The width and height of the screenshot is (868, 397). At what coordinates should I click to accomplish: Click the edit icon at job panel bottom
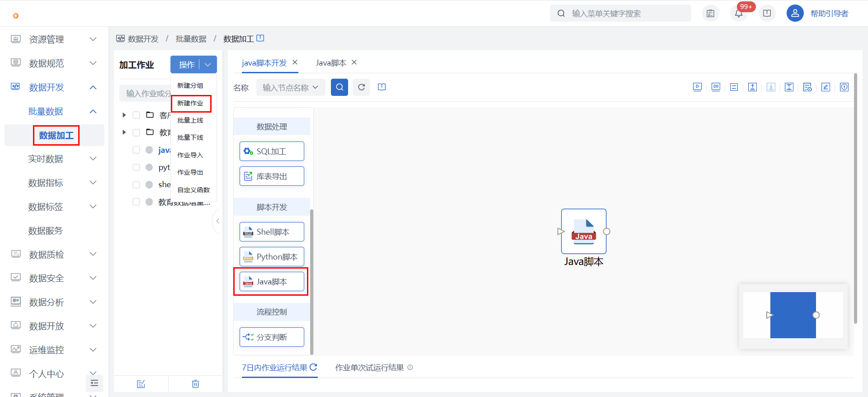(141, 384)
